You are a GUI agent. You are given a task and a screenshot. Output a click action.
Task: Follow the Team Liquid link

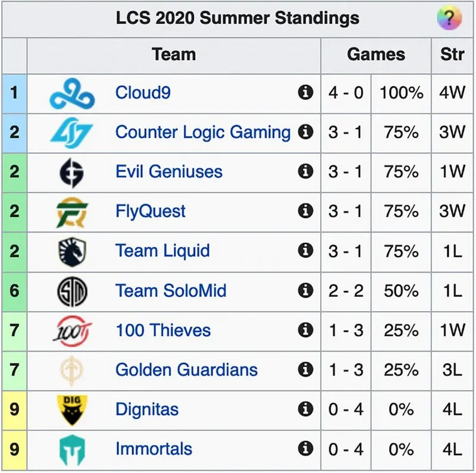[x=162, y=251]
